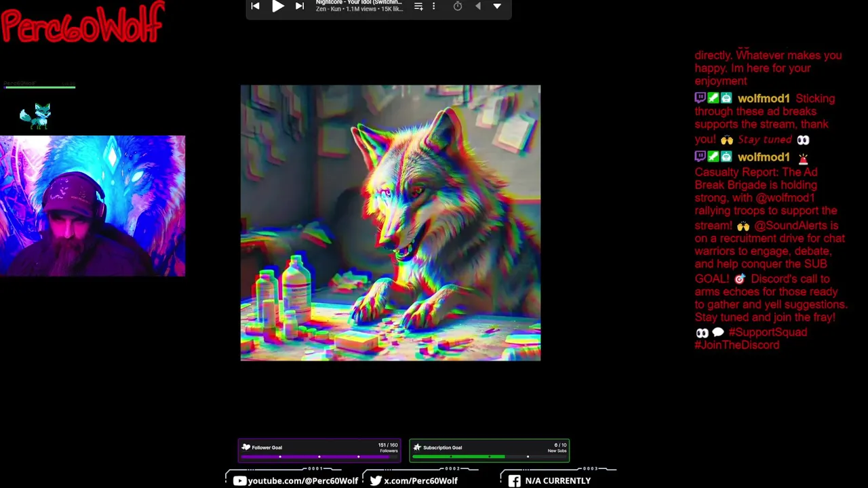
Task: Click the Zen - Kun views subtitle
Action: point(359,9)
